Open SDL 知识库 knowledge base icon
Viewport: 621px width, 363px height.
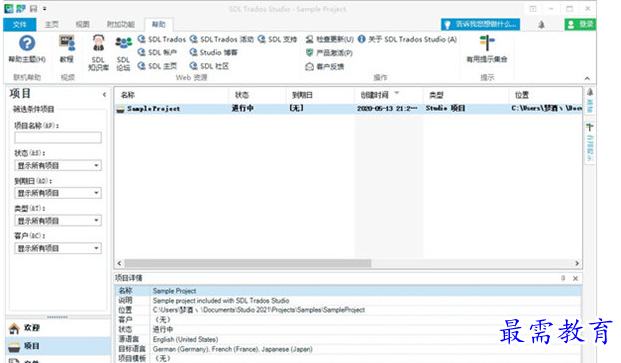click(98, 43)
